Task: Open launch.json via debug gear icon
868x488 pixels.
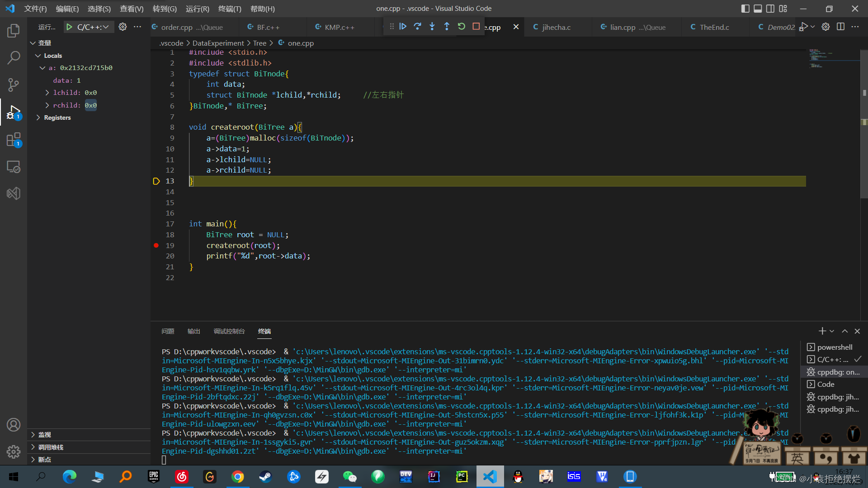Action: [123, 27]
